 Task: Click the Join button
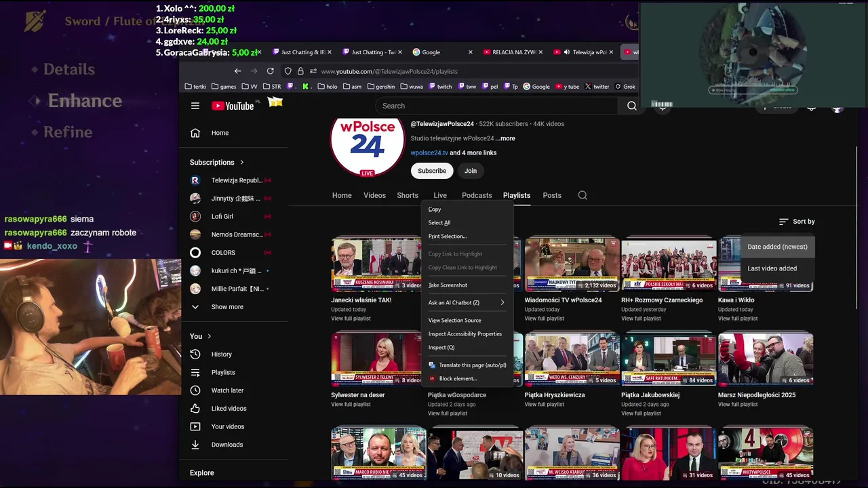471,171
